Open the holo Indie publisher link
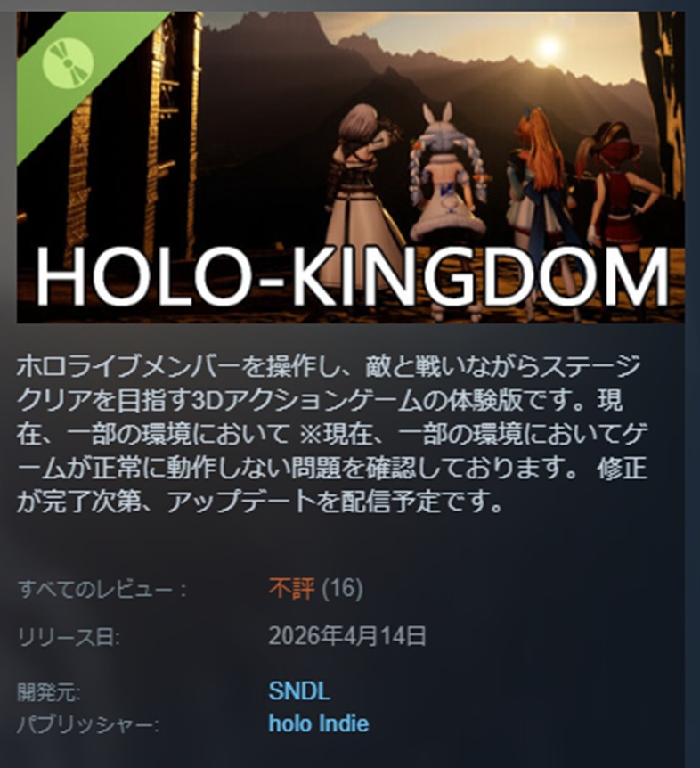 click(319, 724)
